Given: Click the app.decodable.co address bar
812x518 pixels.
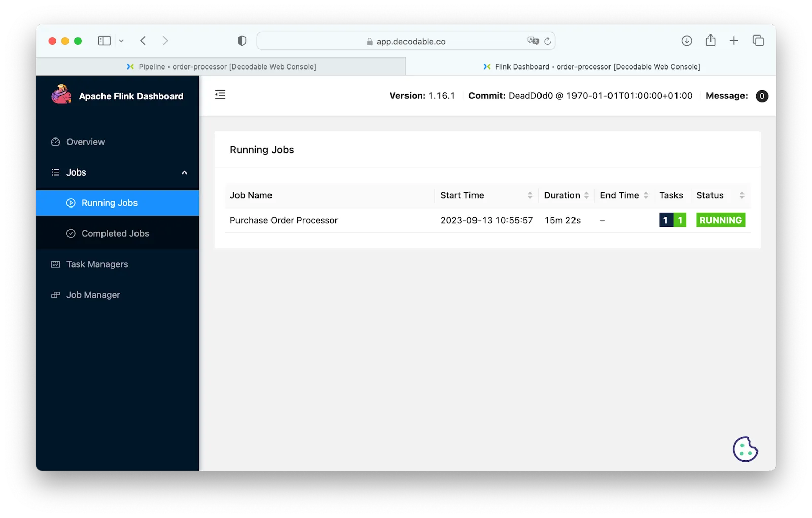Looking at the screenshot, I should [x=405, y=41].
